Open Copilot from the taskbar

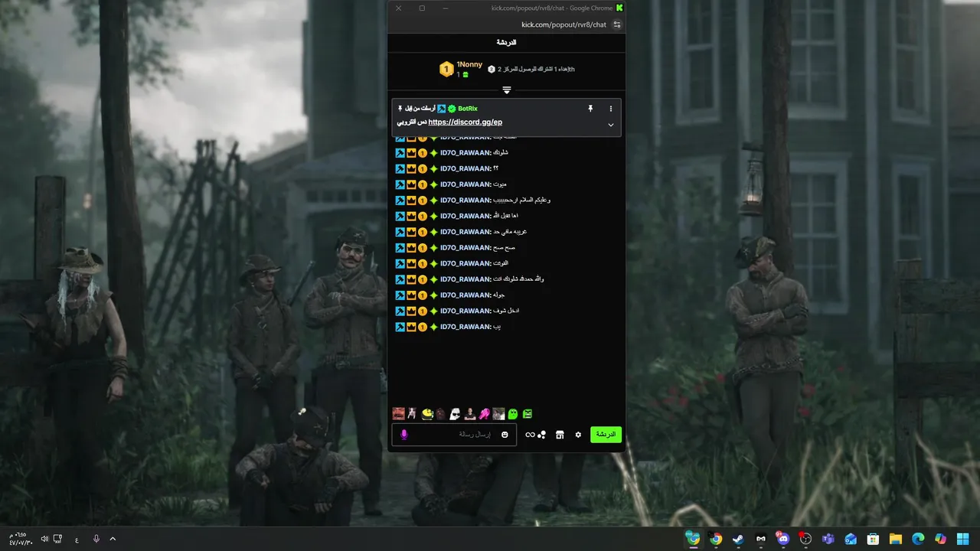(940, 539)
